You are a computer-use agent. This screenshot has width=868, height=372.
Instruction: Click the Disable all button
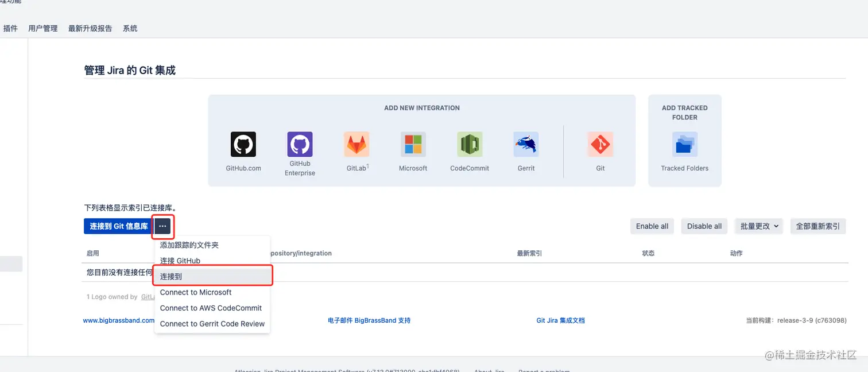pyautogui.click(x=704, y=226)
